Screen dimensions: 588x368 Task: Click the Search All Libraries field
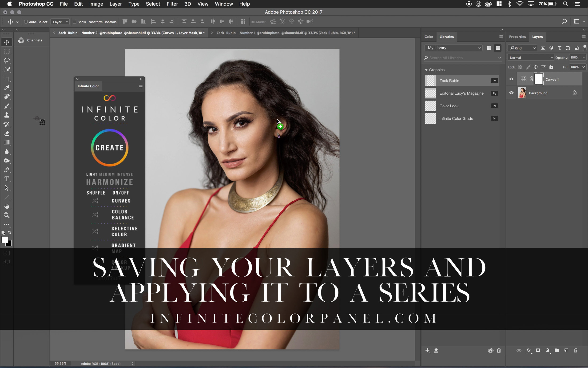click(463, 58)
